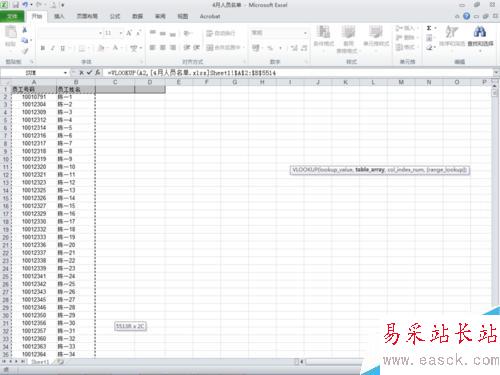Screen dimensions: 500x375
Task: Expand the formula bar with right-end arrow
Action: 496,72
